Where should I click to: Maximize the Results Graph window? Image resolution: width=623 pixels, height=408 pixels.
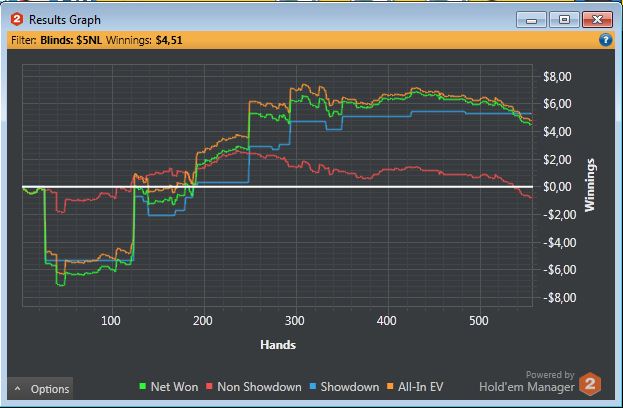[564, 19]
